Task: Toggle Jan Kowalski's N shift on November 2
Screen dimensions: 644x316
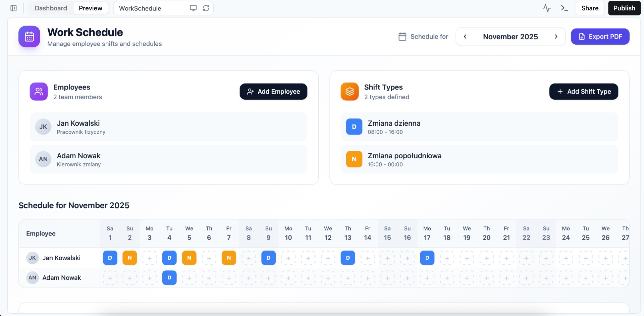Action: tap(130, 258)
